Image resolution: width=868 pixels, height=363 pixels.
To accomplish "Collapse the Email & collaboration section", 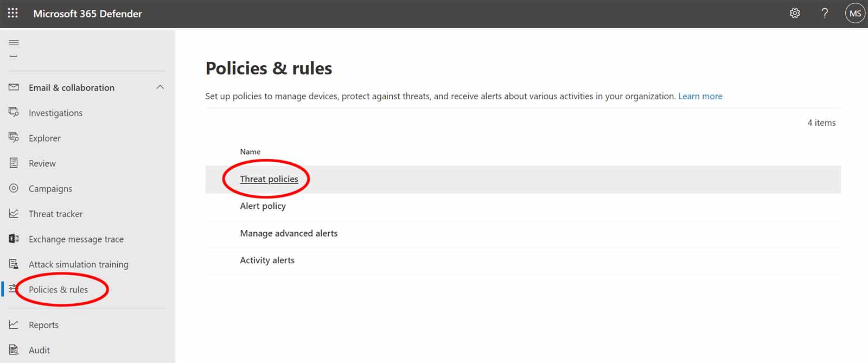I will (x=159, y=87).
